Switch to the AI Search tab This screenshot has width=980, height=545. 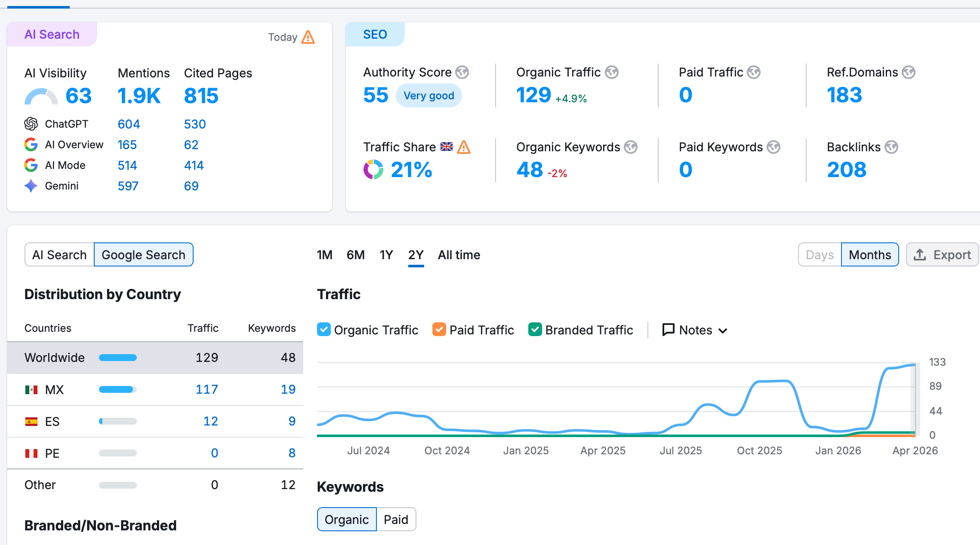click(59, 255)
